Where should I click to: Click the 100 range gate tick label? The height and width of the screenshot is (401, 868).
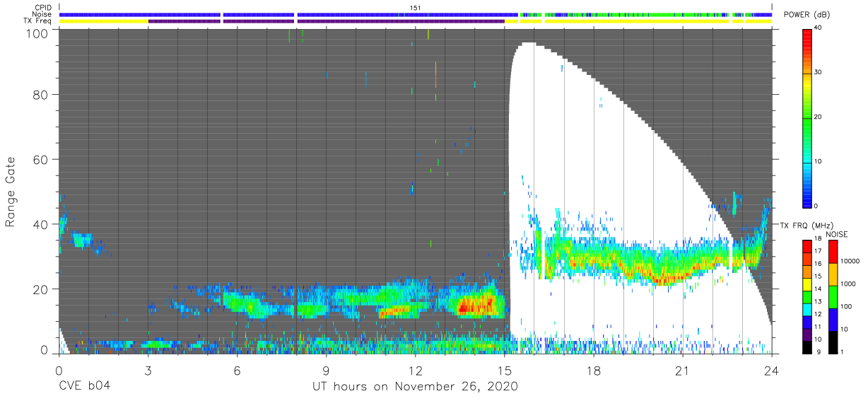click(x=36, y=33)
